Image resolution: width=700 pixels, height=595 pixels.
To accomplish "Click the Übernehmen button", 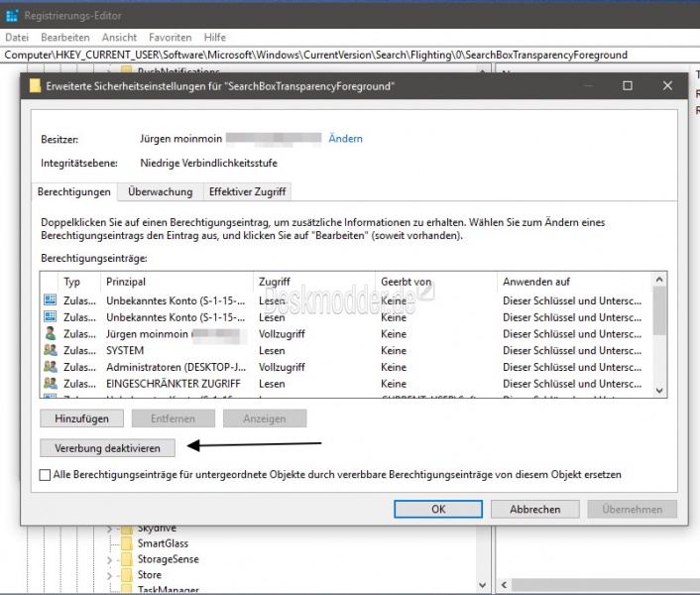I will 633,510.
